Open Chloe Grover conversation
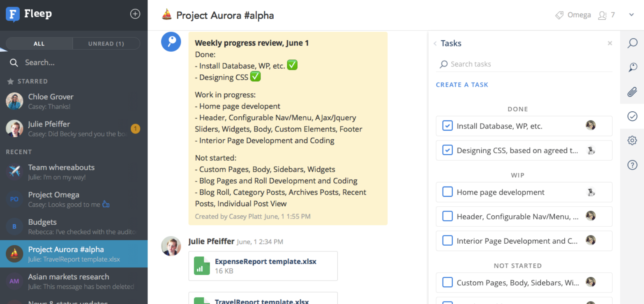 click(x=74, y=101)
